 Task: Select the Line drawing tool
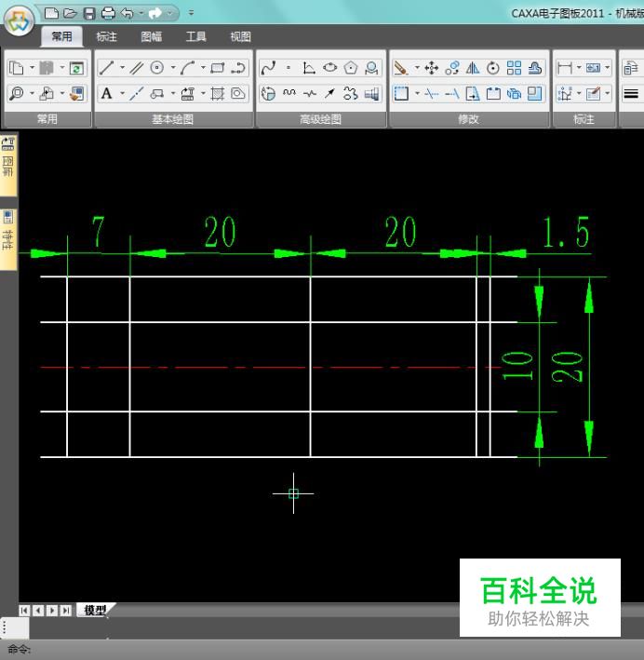click(107, 68)
